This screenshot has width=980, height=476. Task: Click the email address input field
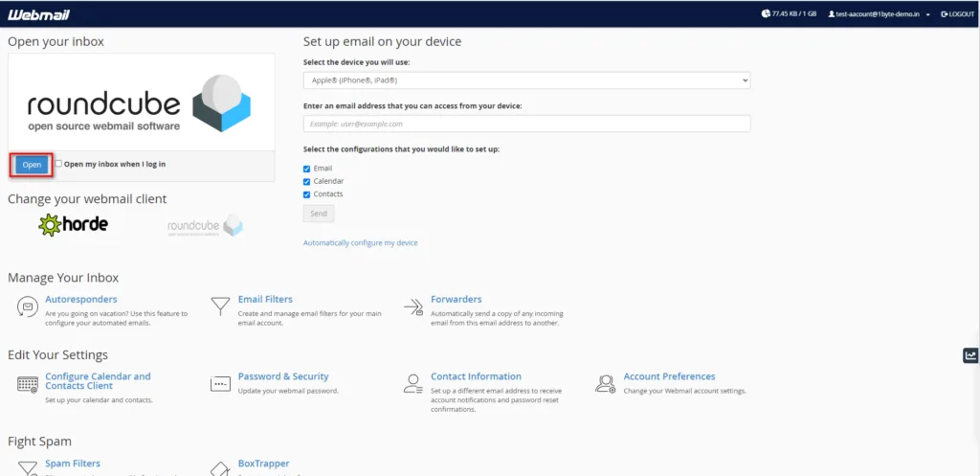[527, 124]
